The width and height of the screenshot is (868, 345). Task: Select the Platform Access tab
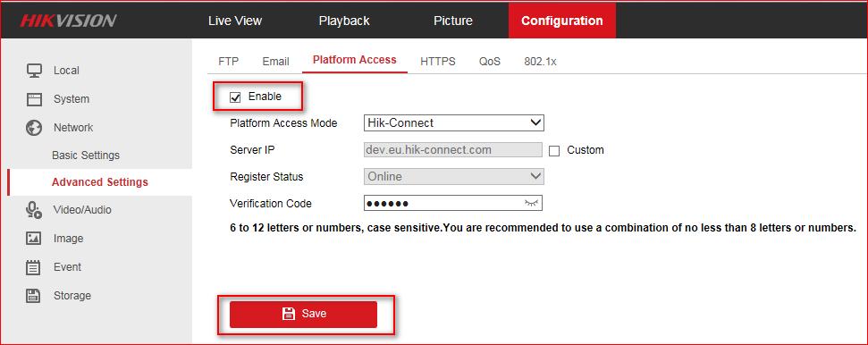[x=354, y=60]
